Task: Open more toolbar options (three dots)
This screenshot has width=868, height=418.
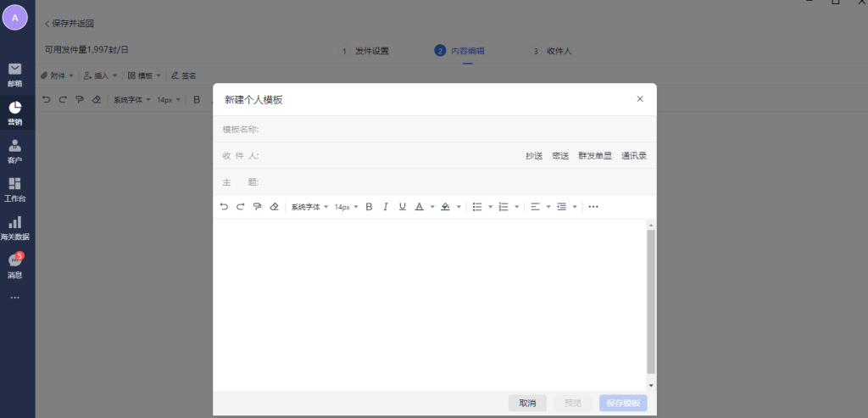Action: (x=593, y=207)
